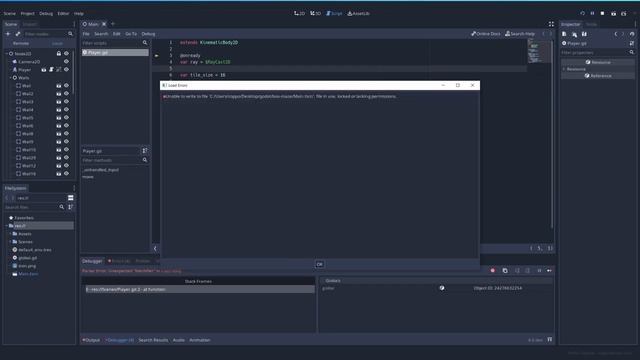This screenshot has width=640, height=360.
Task: Open the FileSystem dock options menu
Action: pos(74,188)
